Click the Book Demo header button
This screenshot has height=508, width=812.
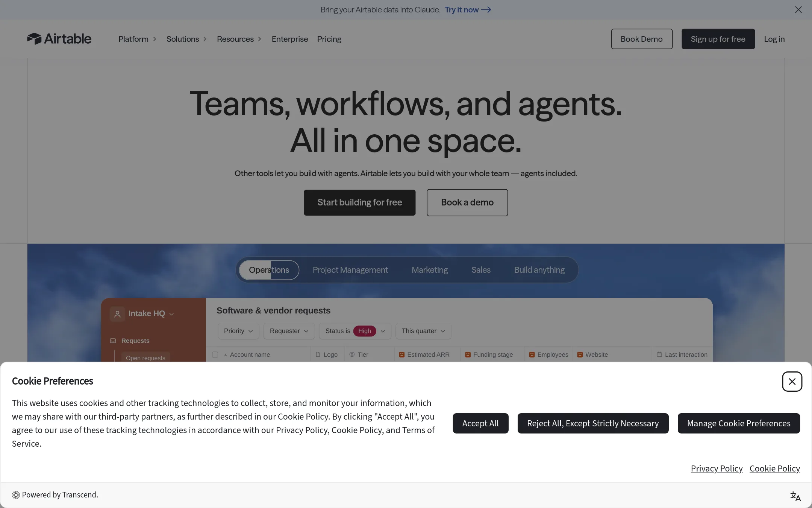(642, 39)
